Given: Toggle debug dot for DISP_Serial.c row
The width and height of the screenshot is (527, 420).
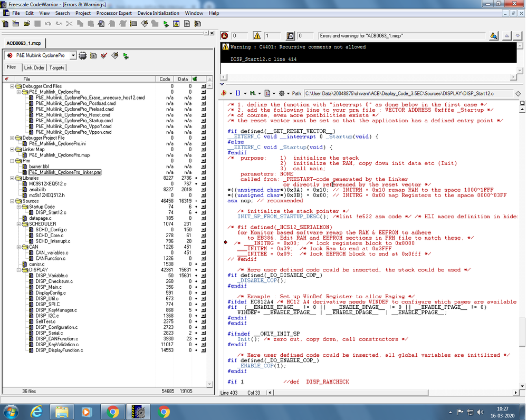Looking at the screenshot, I should tap(196, 333).
